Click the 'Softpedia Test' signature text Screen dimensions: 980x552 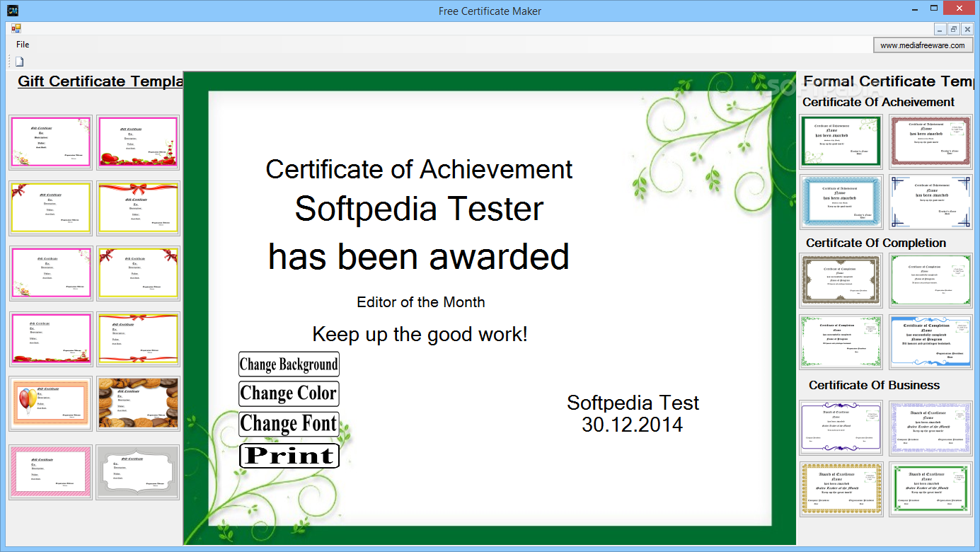(x=633, y=403)
